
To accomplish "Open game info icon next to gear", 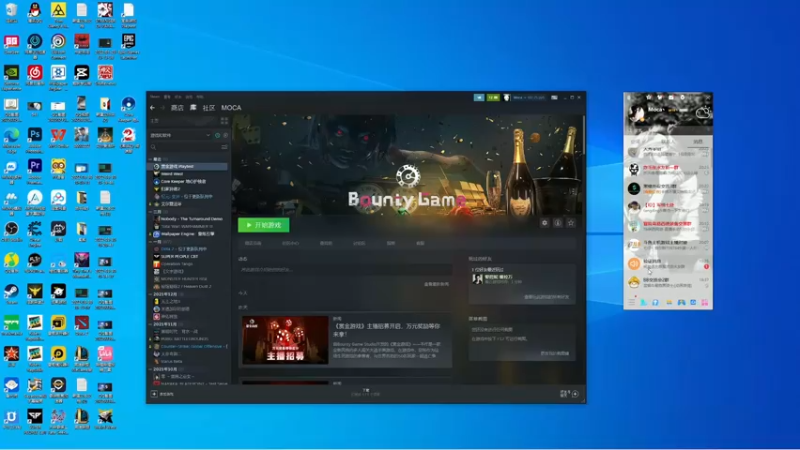I will [x=558, y=223].
